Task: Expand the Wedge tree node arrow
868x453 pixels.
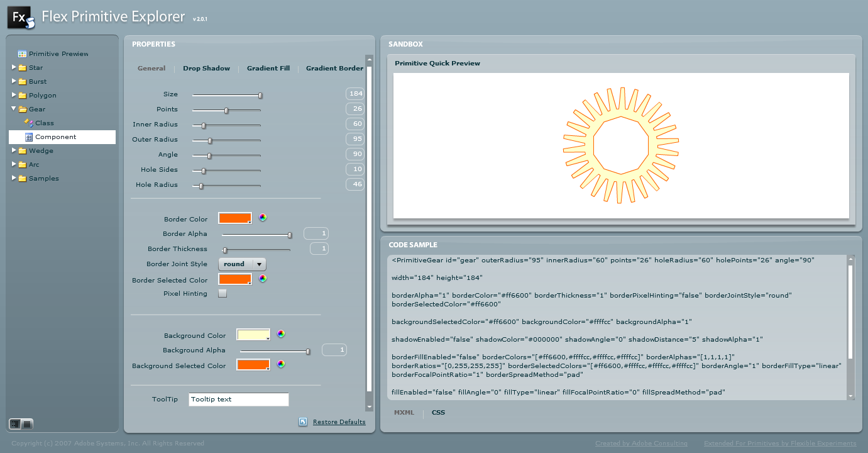Action: coord(14,150)
